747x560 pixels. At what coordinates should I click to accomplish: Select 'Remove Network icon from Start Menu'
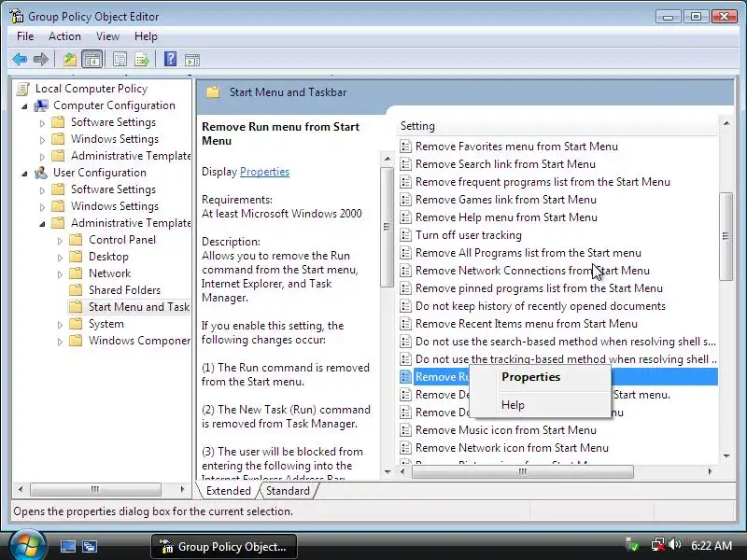click(x=512, y=448)
